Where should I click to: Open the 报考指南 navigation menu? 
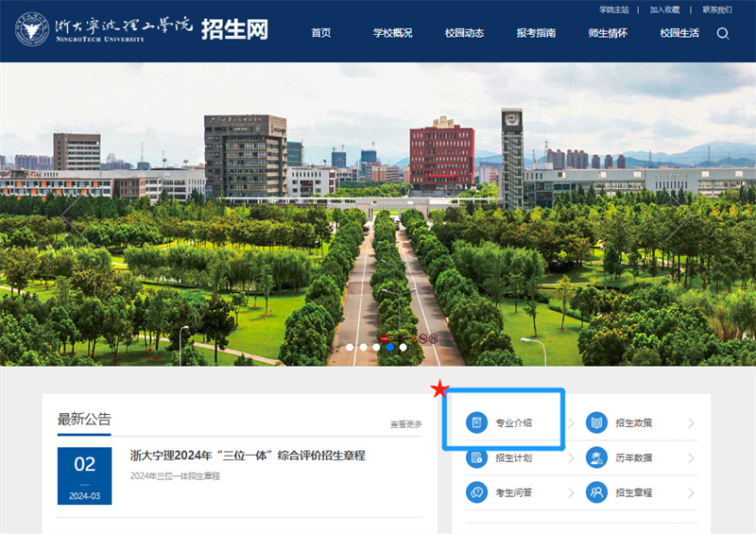(536, 33)
